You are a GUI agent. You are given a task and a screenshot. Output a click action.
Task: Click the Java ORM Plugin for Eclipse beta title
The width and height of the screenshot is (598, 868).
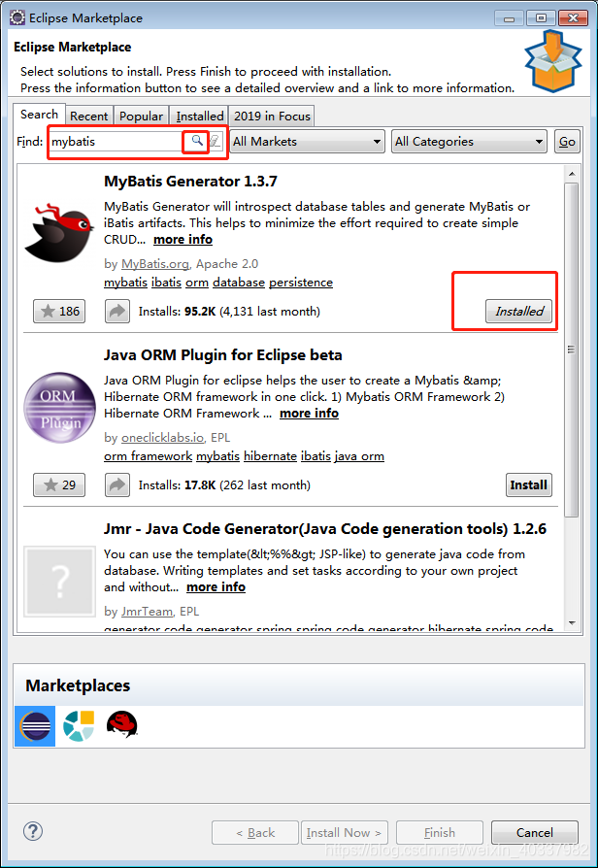(x=223, y=354)
